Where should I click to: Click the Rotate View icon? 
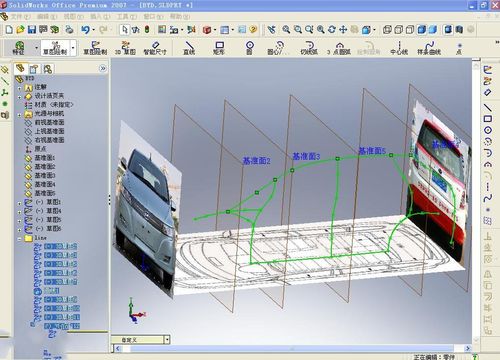(332, 30)
